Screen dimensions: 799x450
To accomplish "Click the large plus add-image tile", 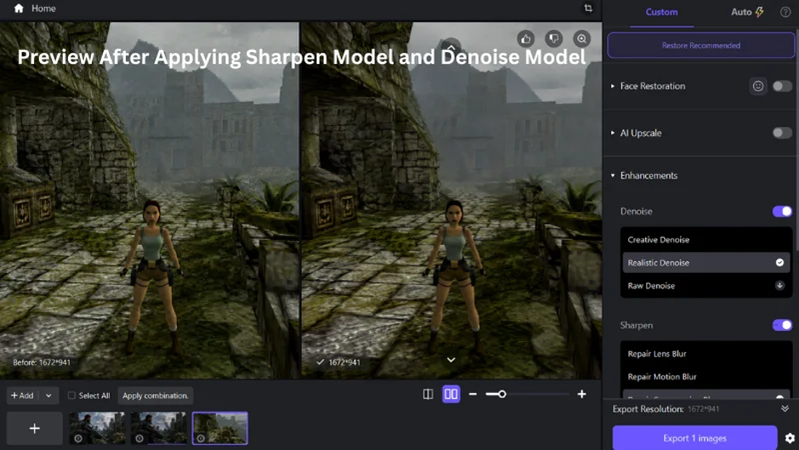I will tap(35, 429).
